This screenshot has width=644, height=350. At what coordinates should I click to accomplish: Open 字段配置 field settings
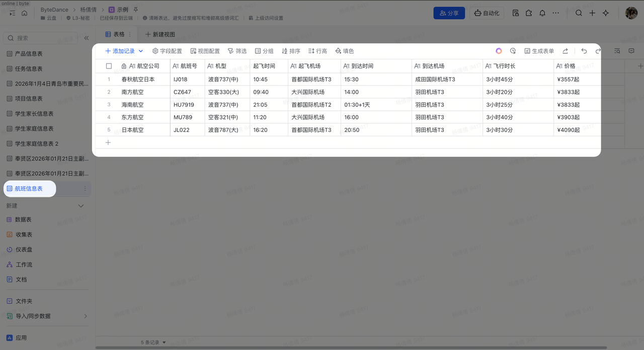167,51
